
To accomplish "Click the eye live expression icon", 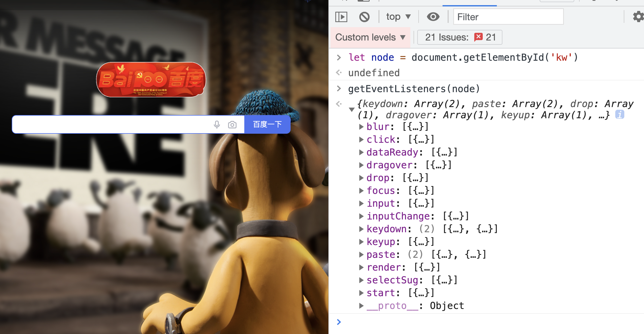I will tap(433, 17).
